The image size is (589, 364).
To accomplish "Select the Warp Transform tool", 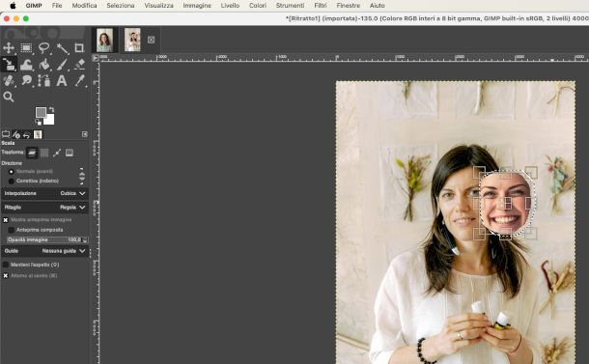I will tap(26, 65).
